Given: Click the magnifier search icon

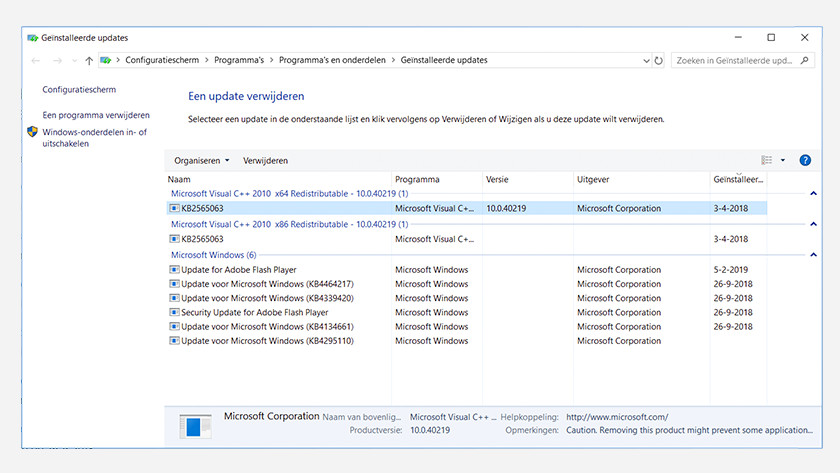Looking at the screenshot, I should click(x=805, y=61).
